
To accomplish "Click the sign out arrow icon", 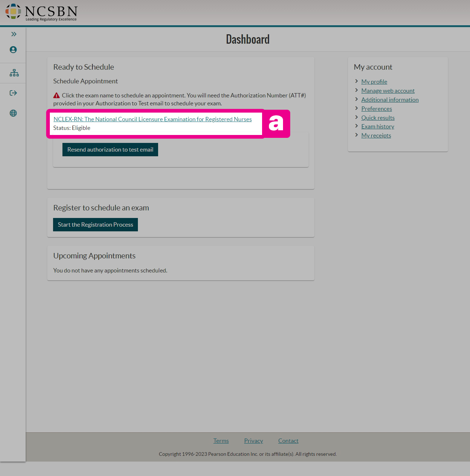I will pos(13,93).
